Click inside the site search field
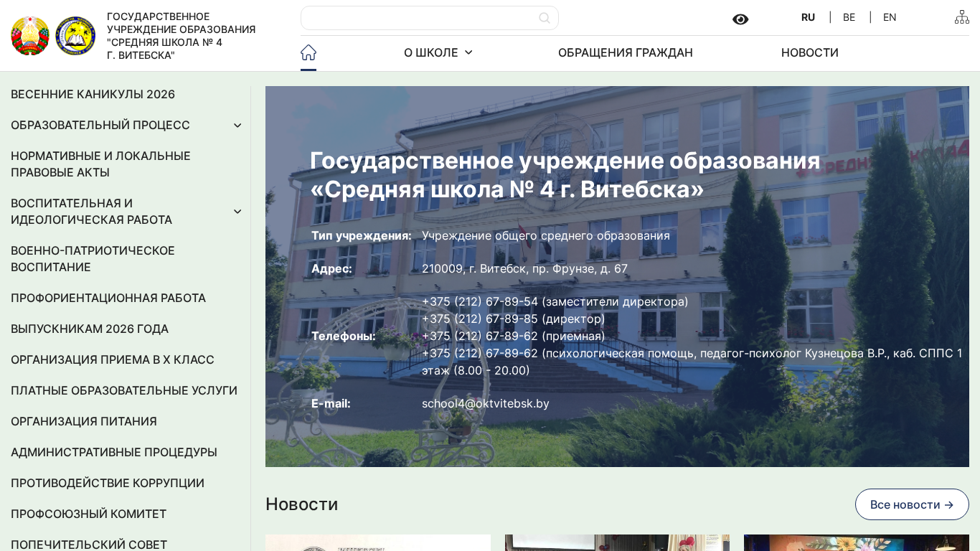The width and height of the screenshot is (980, 551). [x=420, y=18]
